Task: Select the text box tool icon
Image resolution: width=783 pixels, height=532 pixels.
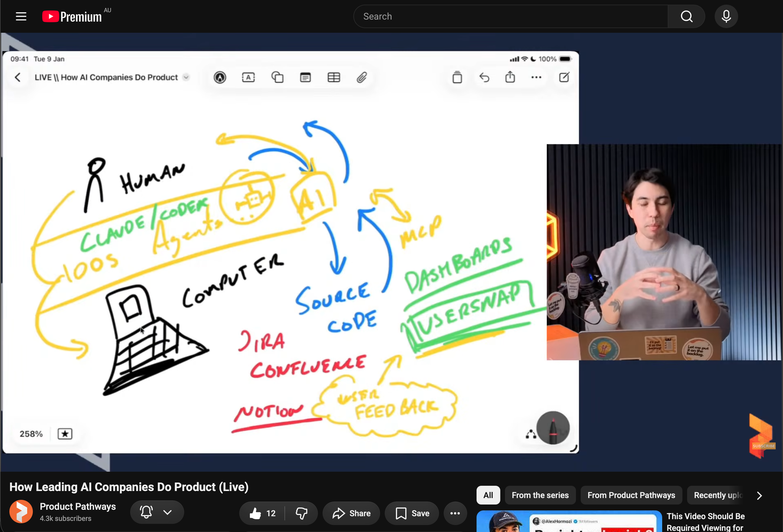Action: click(x=248, y=77)
